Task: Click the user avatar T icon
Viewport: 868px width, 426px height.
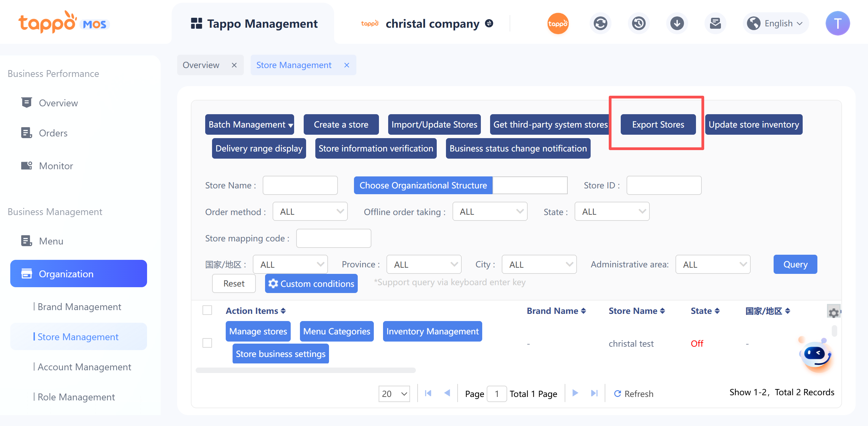Action: pos(838,24)
